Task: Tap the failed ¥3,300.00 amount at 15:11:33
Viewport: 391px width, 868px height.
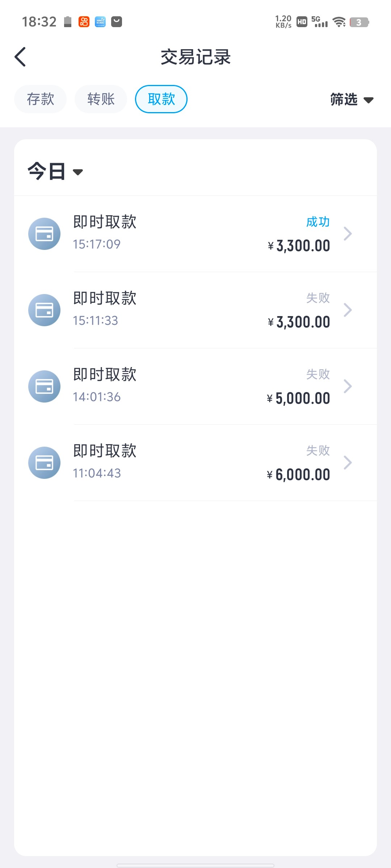Action: [x=299, y=322]
